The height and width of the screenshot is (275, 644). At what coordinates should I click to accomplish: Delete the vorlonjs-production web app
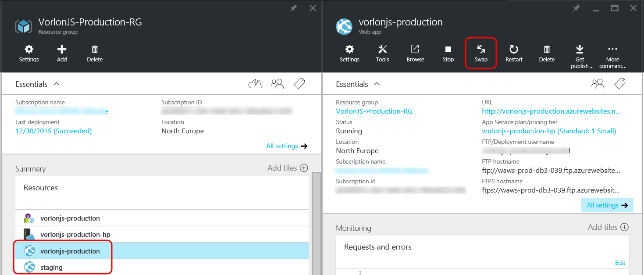(x=546, y=53)
